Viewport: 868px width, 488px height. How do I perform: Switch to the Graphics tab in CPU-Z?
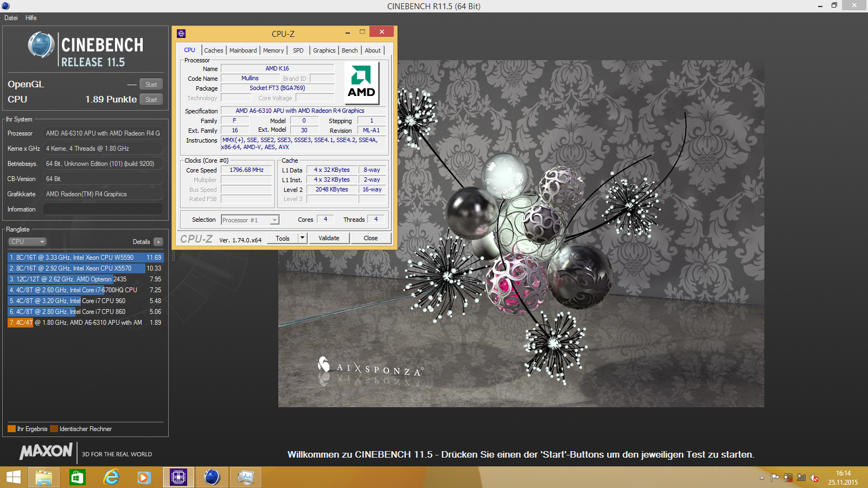[x=324, y=50]
